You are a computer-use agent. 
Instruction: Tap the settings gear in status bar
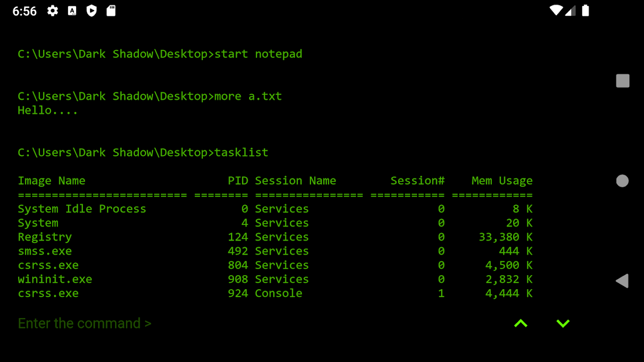[53, 11]
